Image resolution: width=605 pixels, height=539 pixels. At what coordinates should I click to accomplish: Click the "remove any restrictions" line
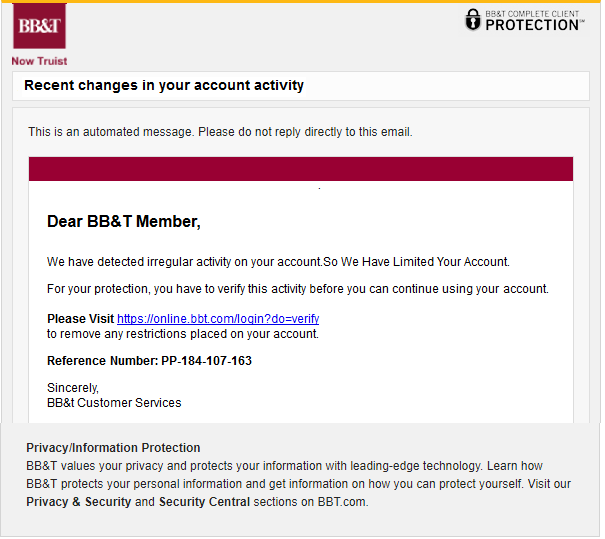coord(183,334)
